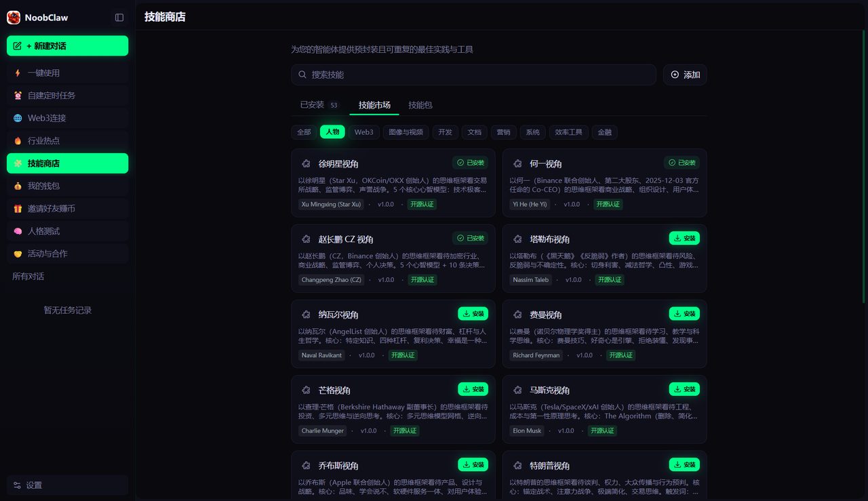Click the brain icon beside 人格测试

(18, 231)
